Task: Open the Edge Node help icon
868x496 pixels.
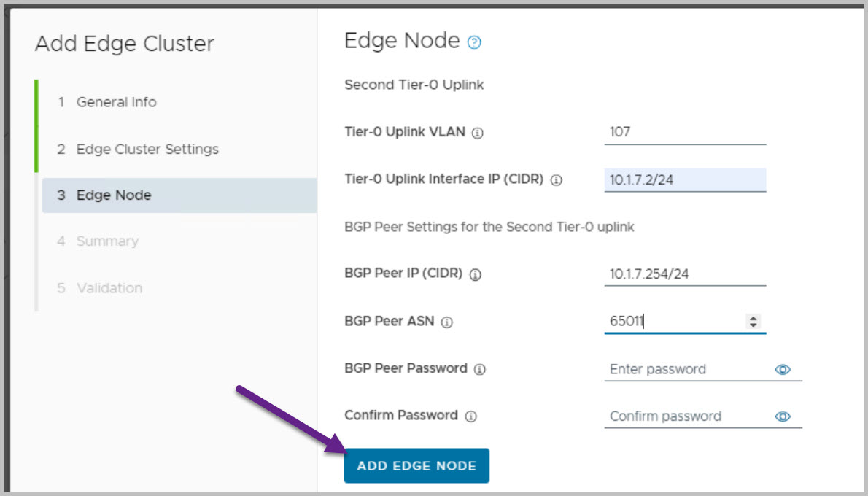Action: tap(475, 42)
